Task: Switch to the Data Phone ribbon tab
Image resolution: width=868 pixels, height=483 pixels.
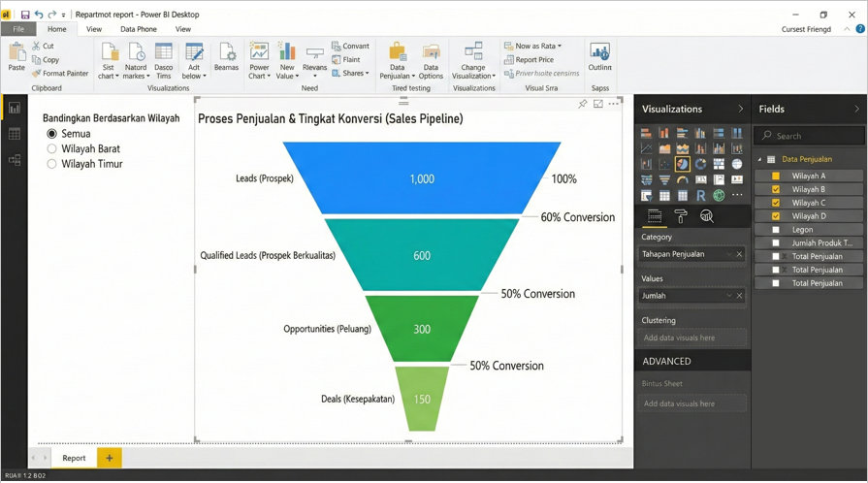Action: tap(139, 29)
